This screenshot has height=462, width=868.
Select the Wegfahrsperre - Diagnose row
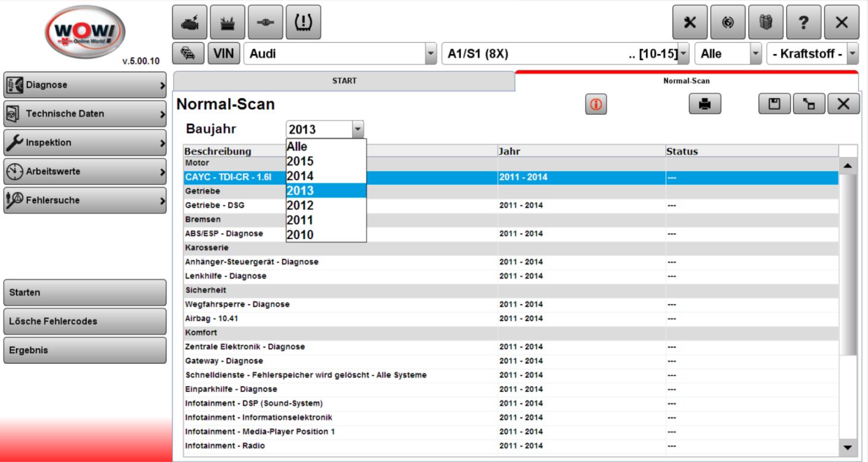click(x=511, y=304)
